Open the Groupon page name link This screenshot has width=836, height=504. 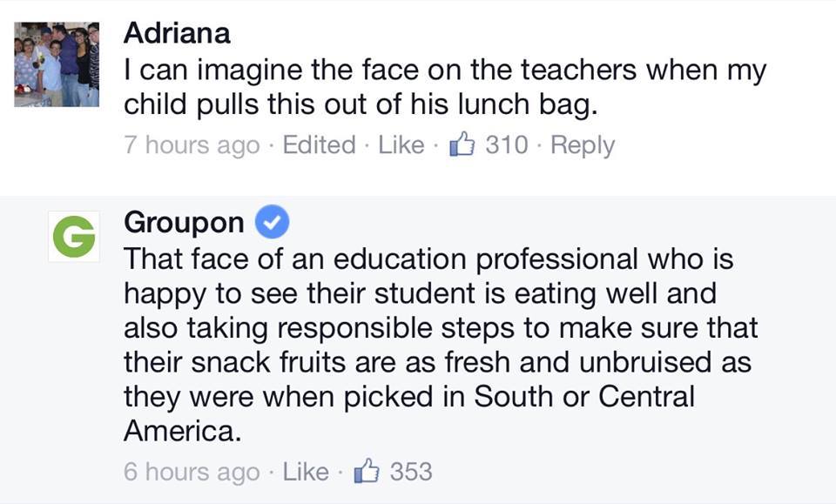coord(184,223)
